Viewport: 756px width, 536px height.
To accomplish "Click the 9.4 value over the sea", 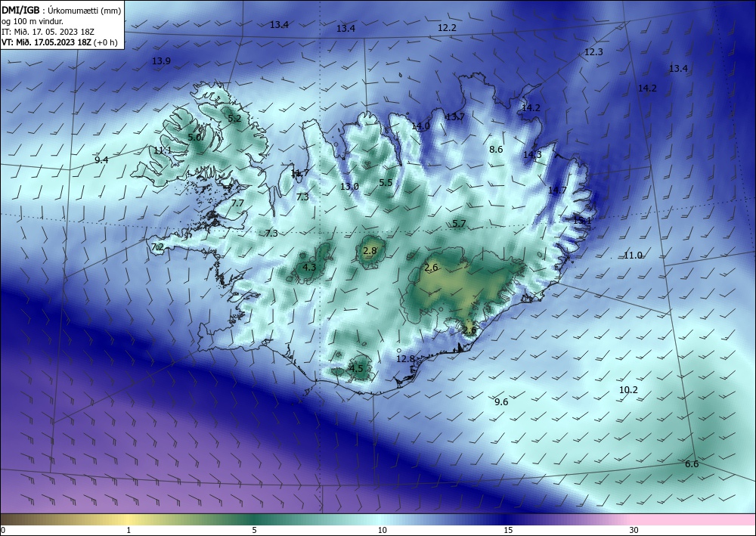I will (x=101, y=160).
